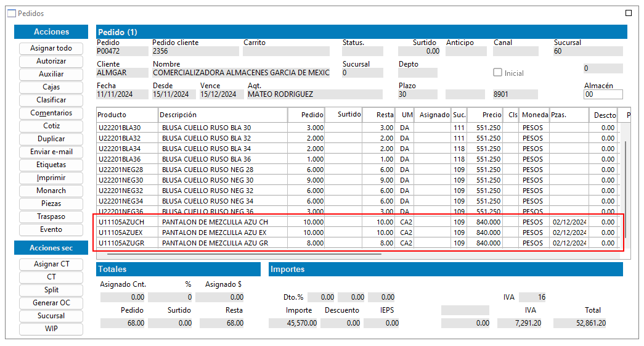Click the Descripción column header
Image resolution: width=644 pixels, height=346 pixels.
pyautogui.click(x=223, y=115)
